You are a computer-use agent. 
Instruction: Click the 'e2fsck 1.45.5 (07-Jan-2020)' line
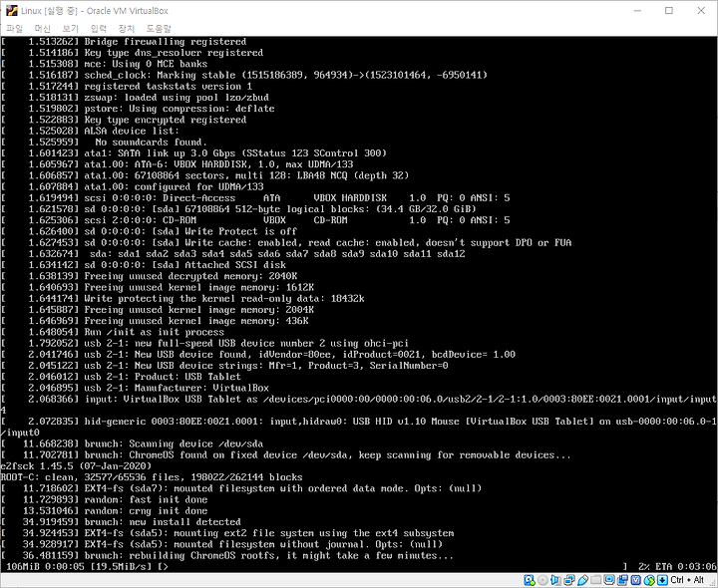[x=76, y=466]
